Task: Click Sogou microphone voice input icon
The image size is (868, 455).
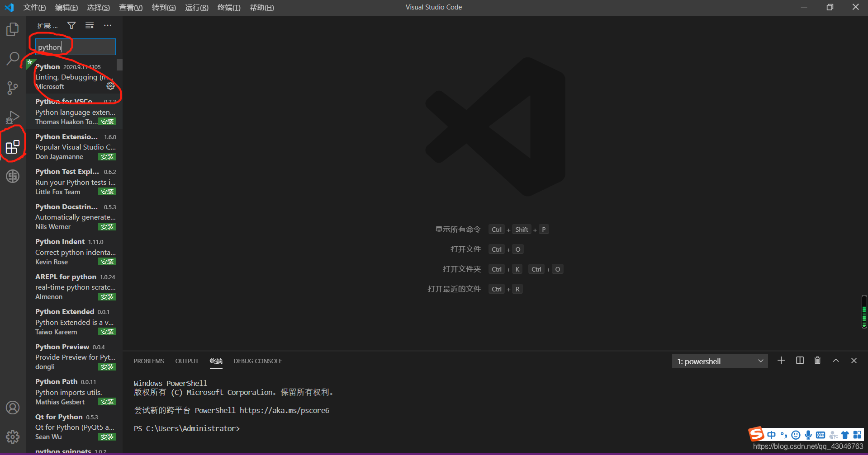Action: point(808,435)
